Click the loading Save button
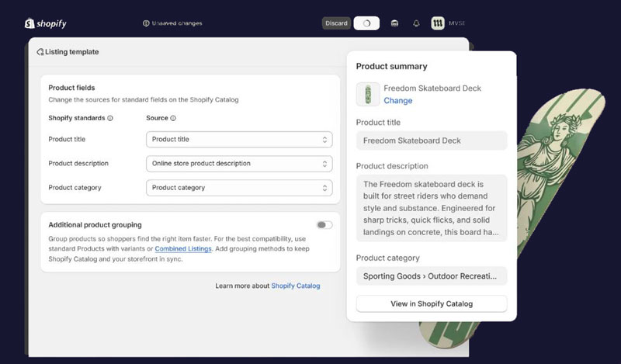The height and width of the screenshot is (364, 621). pos(366,23)
